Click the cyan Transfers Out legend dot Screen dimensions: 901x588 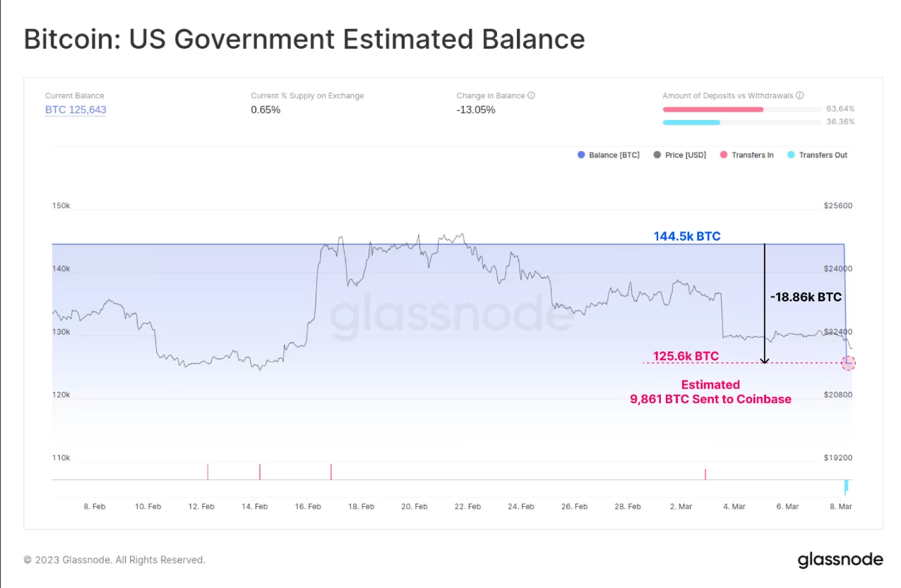coord(791,155)
